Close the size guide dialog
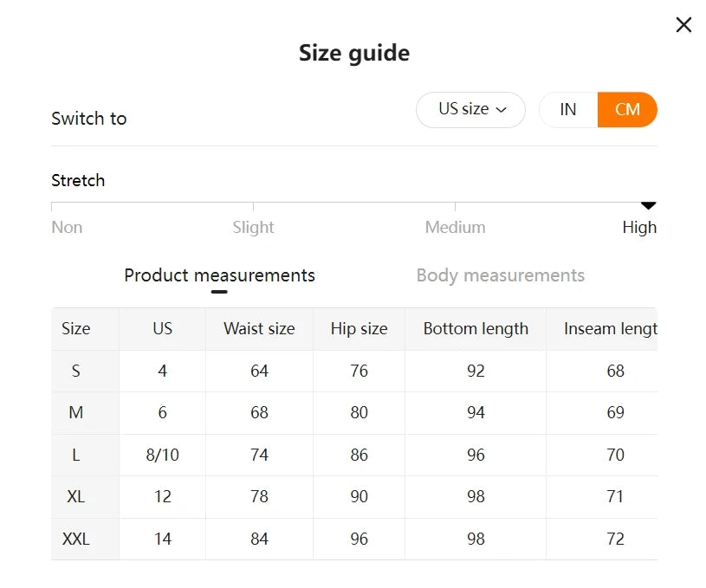 click(683, 25)
